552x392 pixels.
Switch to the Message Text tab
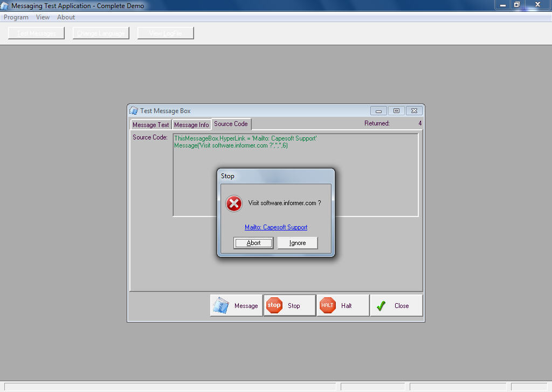coord(151,125)
